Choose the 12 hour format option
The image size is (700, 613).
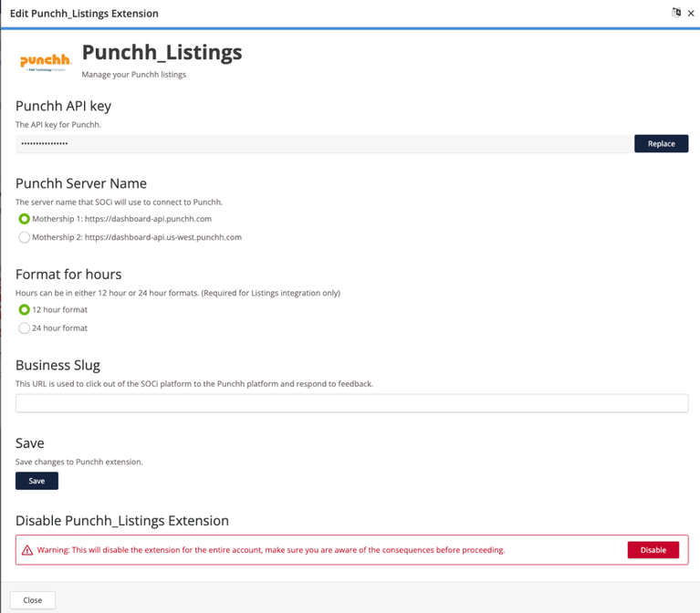(x=24, y=309)
